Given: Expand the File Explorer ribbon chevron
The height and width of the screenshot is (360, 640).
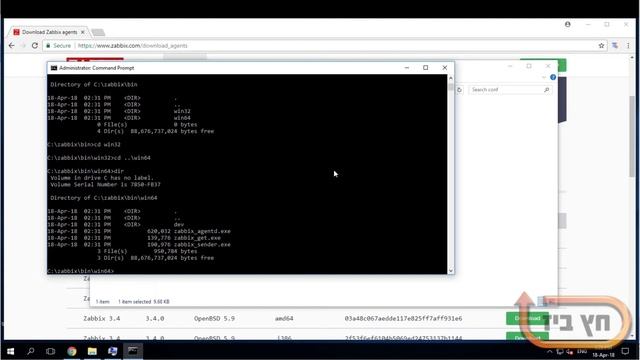Looking at the screenshot, I should pos(544,77).
